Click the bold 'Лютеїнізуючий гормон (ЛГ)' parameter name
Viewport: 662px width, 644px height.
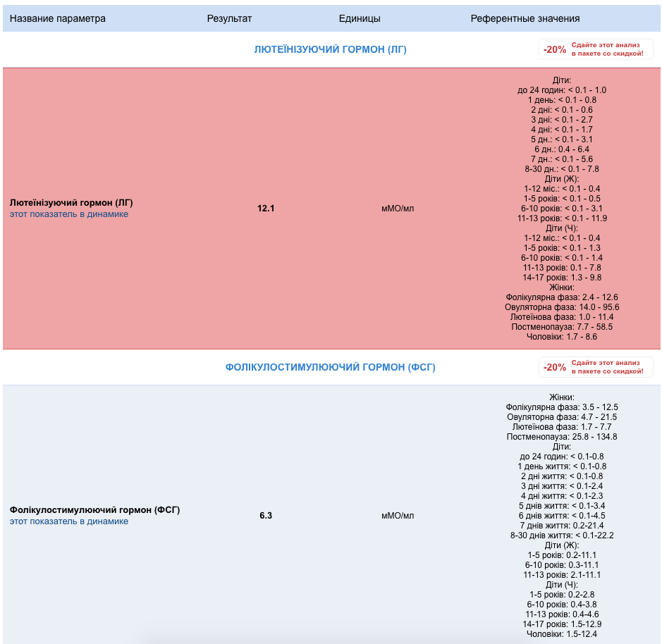coord(71,203)
